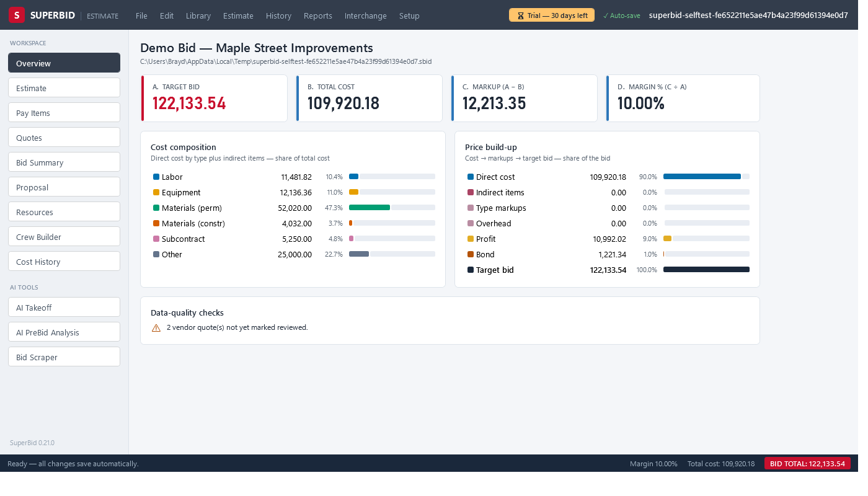Click the Labor color swatch
Screen dimensions: 868x496
coord(156,177)
